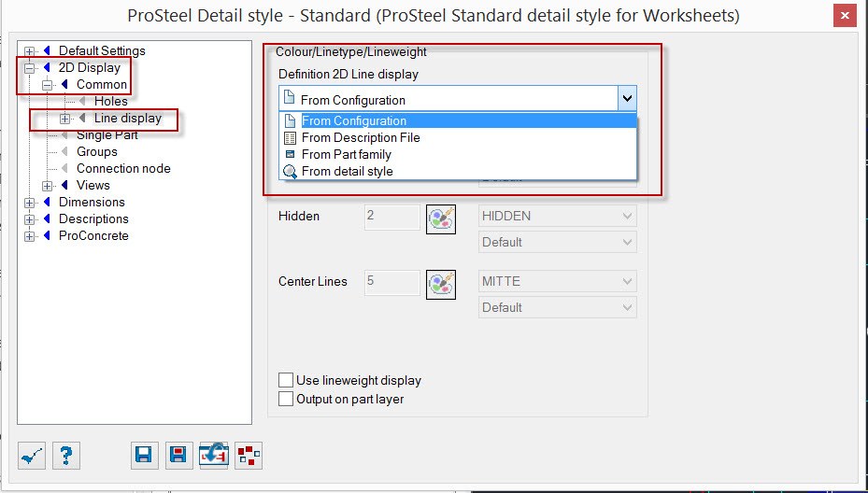The image size is (868, 493).
Task: Expand the Dimensions tree node
Action: [29, 203]
